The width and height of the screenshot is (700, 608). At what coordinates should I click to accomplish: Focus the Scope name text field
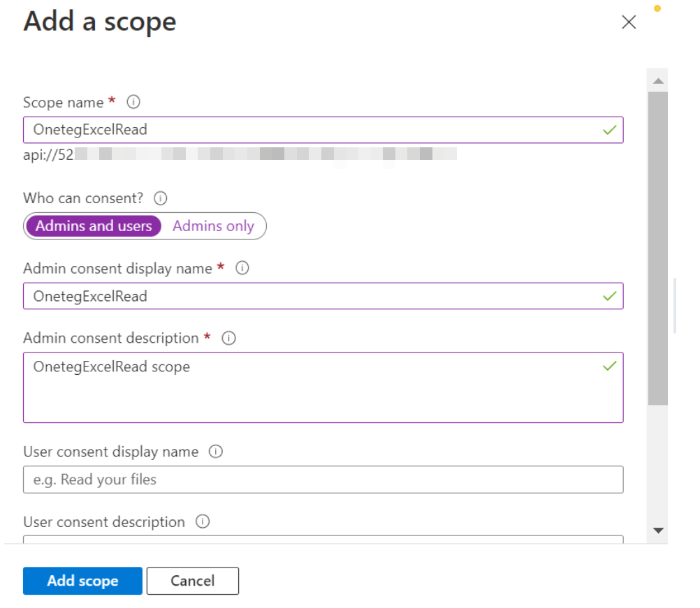(307, 130)
